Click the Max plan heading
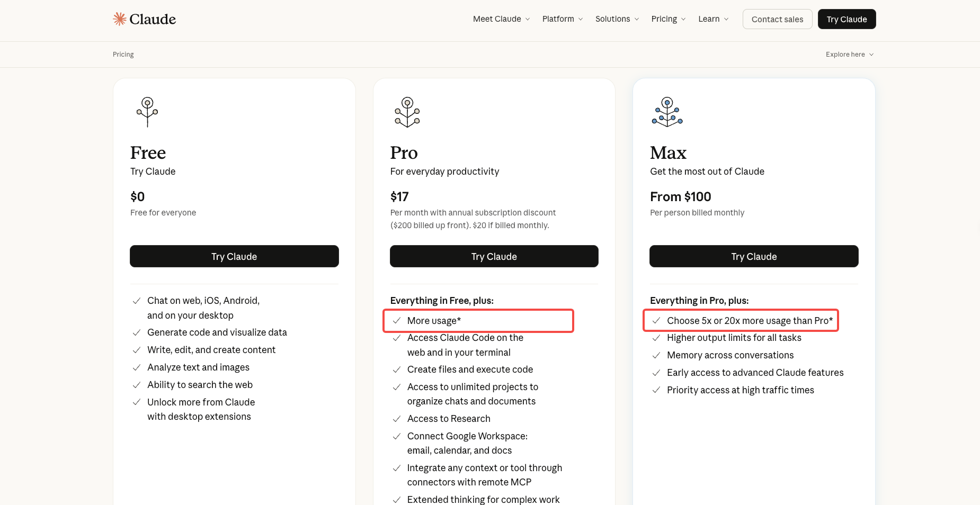This screenshot has height=505, width=980. coord(669,152)
